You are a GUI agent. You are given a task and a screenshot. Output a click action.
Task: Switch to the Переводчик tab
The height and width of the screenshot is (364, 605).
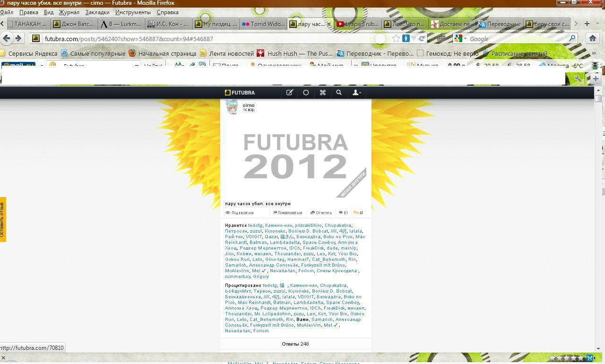tap(499, 24)
